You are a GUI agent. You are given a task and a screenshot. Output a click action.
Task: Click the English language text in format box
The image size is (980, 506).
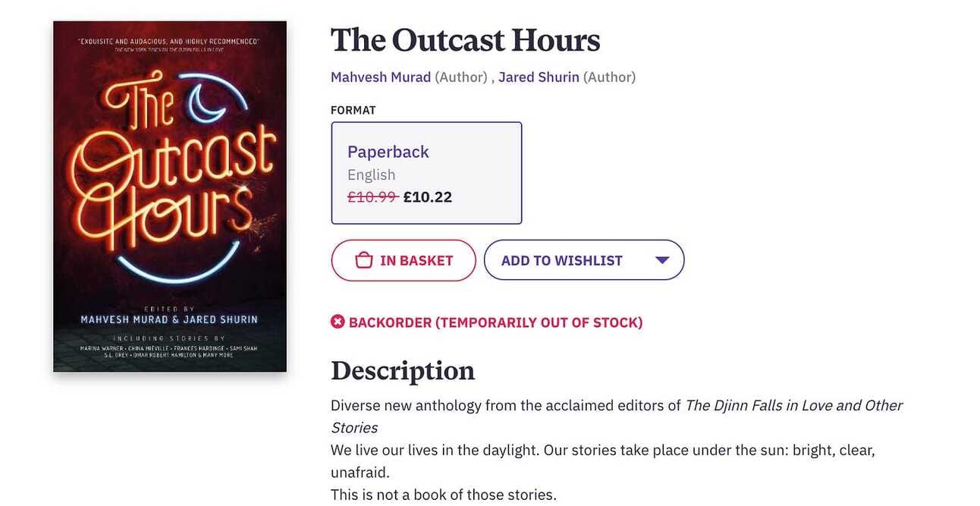tap(371, 174)
